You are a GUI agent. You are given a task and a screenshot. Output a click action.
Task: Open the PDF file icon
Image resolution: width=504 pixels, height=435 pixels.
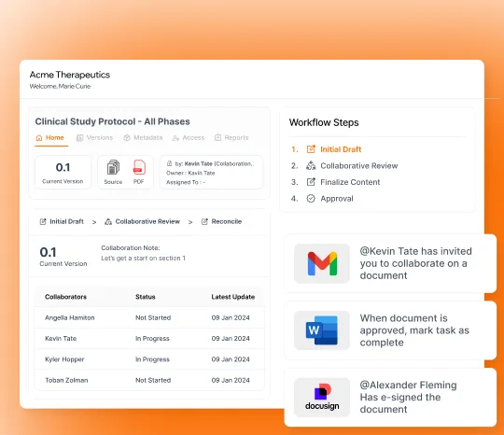tap(139, 167)
